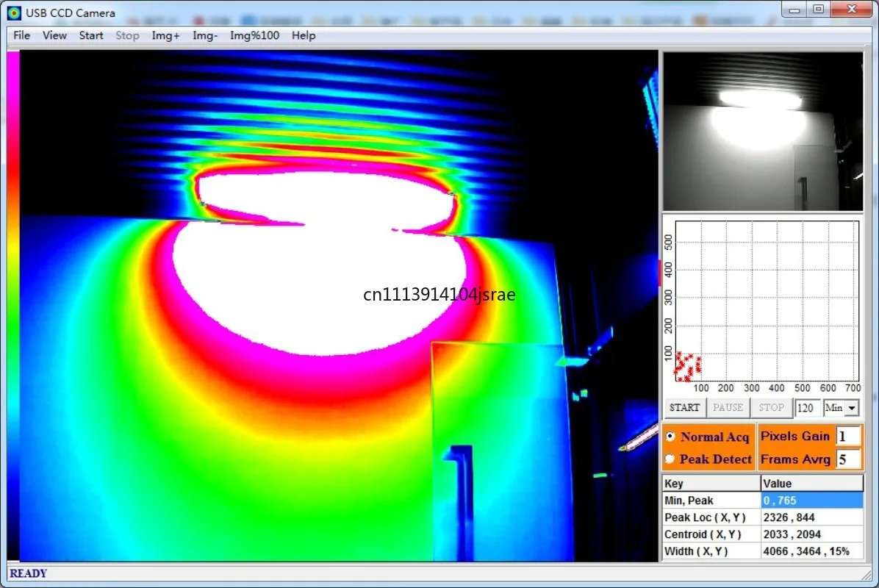Click the false-color color scale bar
Screen dimensions: 879x588
[x=13, y=306]
